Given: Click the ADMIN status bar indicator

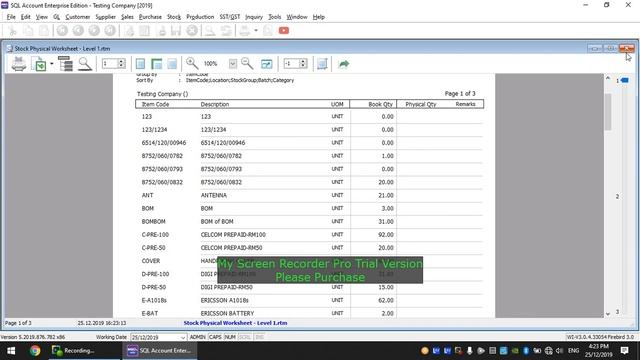Looking at the screenshot, I should 198,337.
